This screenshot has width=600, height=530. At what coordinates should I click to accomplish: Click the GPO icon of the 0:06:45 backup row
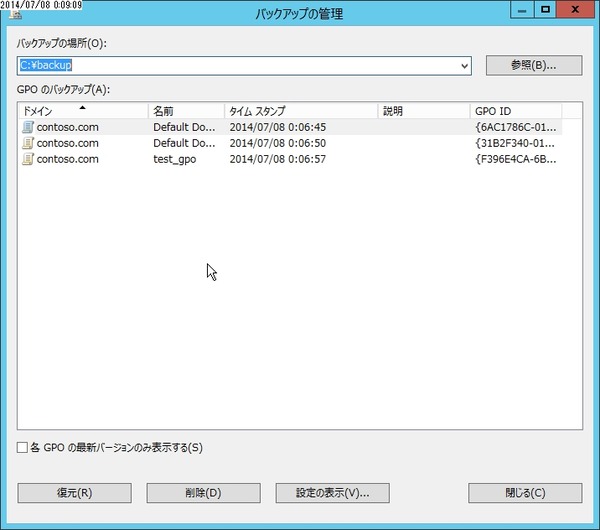point(28,127)
